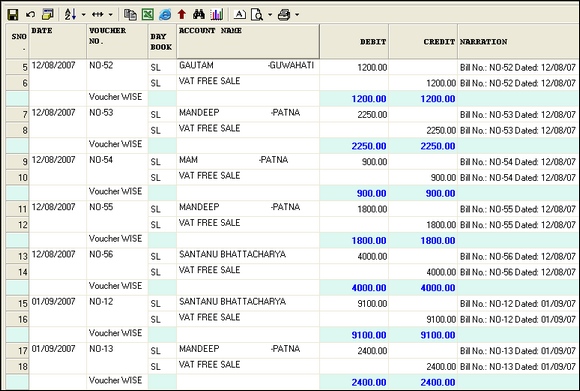Click the DEBIT column header

[354, 41]
